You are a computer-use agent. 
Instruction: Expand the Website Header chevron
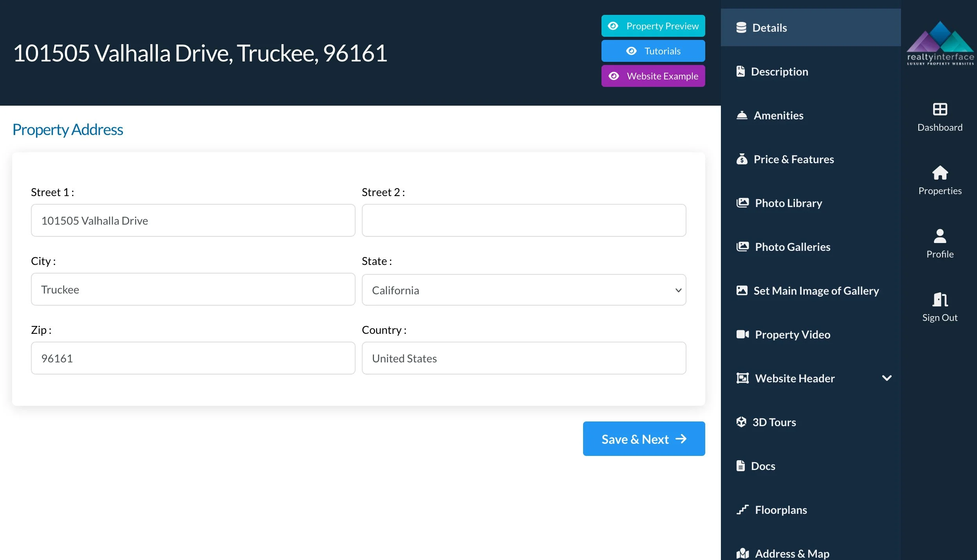(887, 378)
